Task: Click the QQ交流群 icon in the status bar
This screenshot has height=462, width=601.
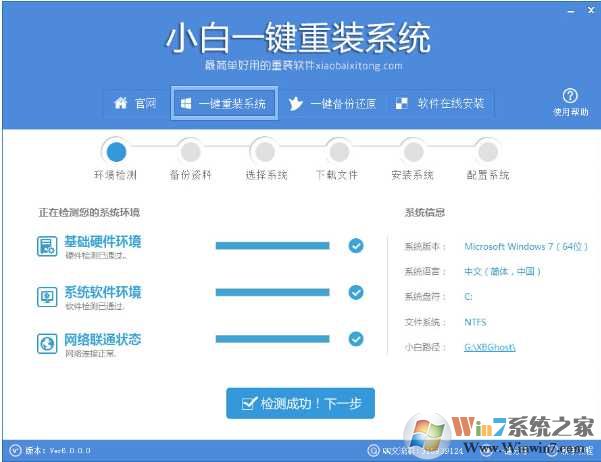Action: [x=373, y=451]
